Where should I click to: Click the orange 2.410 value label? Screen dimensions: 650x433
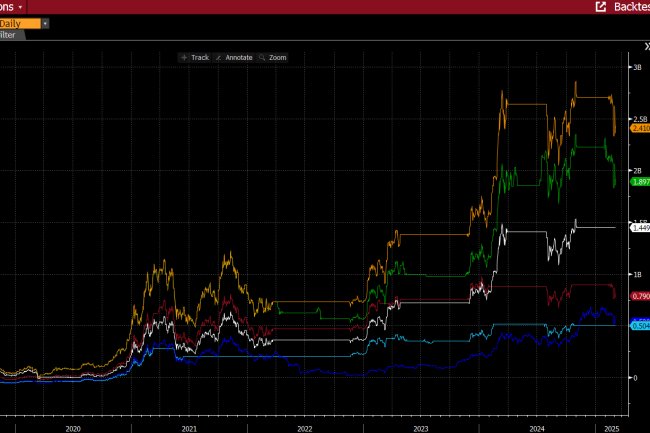[640, 128]
